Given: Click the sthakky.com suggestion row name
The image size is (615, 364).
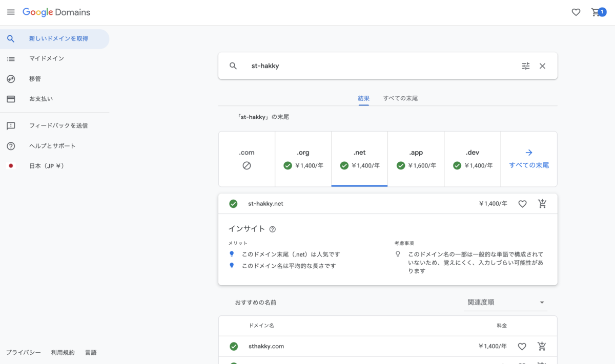Looking at the screenshot, I should coord(266,347).
